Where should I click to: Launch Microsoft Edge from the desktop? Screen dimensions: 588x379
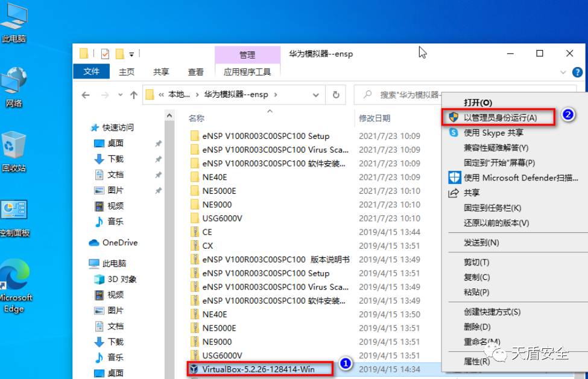point(15,286)
